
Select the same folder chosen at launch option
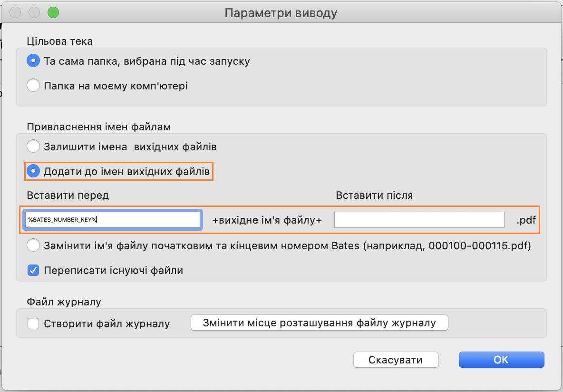33,61
